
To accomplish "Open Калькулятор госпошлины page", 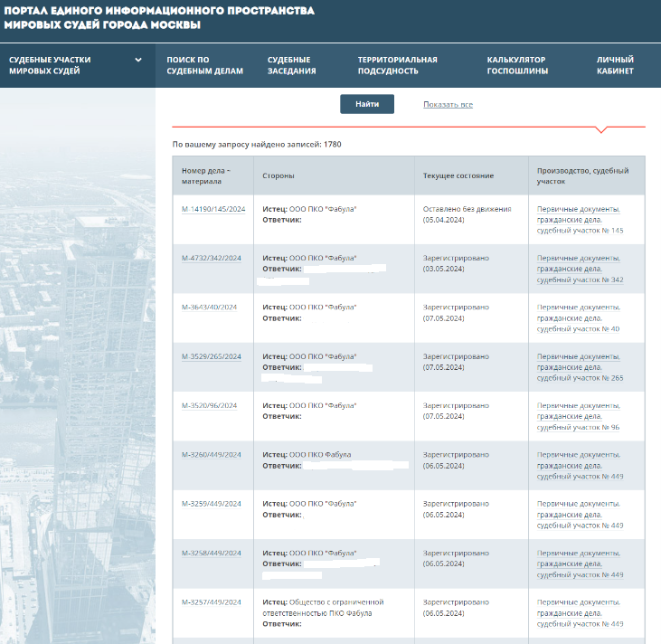I will point(517,65).
